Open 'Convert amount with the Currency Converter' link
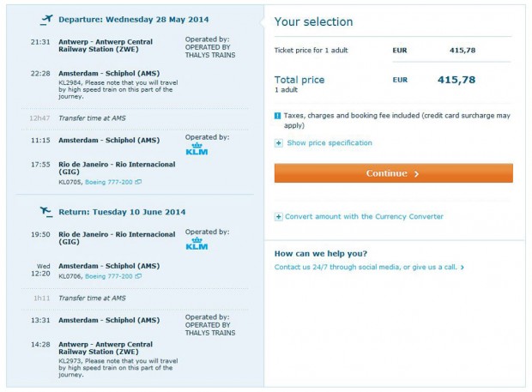This screenshot has height=392, width=532. (364, 217)
